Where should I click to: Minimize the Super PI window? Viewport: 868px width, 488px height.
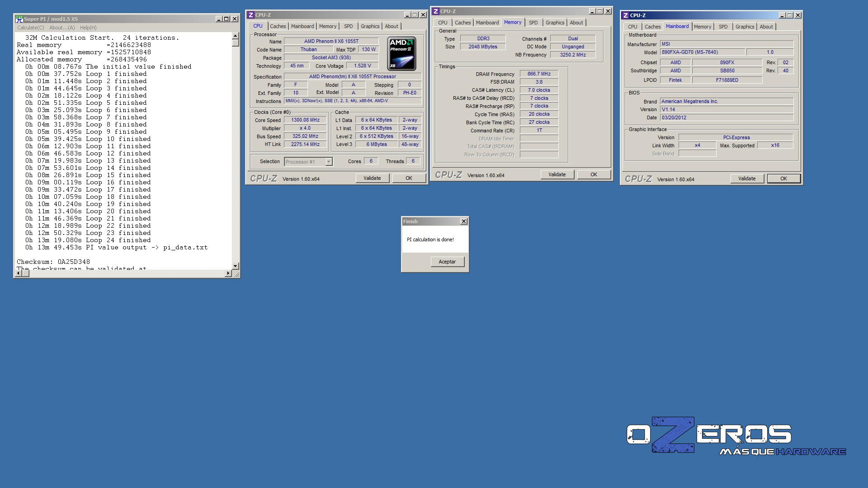coord(219,19)
